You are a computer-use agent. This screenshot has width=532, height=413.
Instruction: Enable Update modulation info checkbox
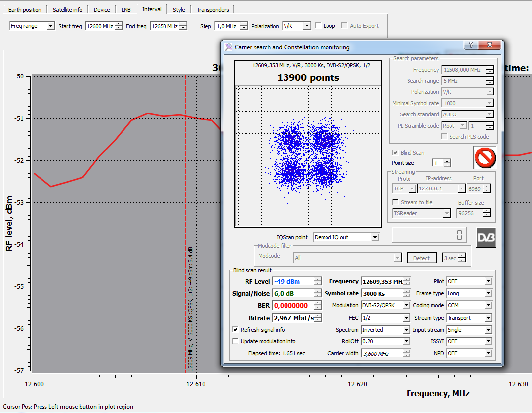click(x=235, y=341)
